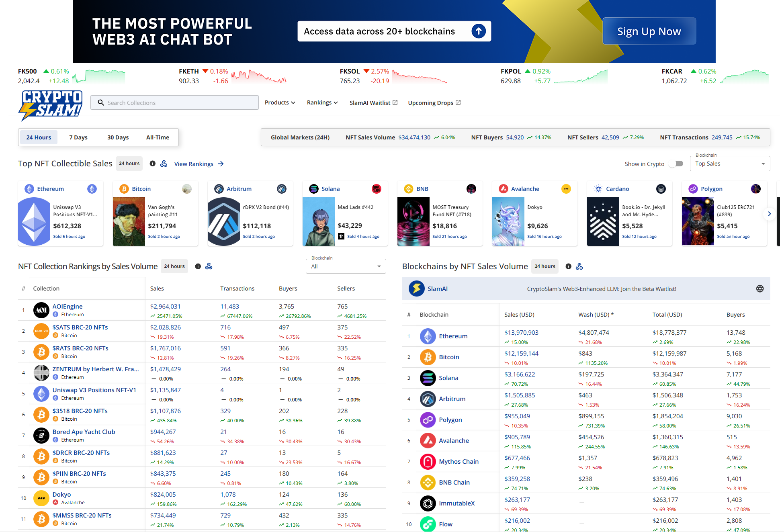The image size is (784, 532).
Task: Click the Avalanche icon in blockchain table
Action: (x=428, y=441)
